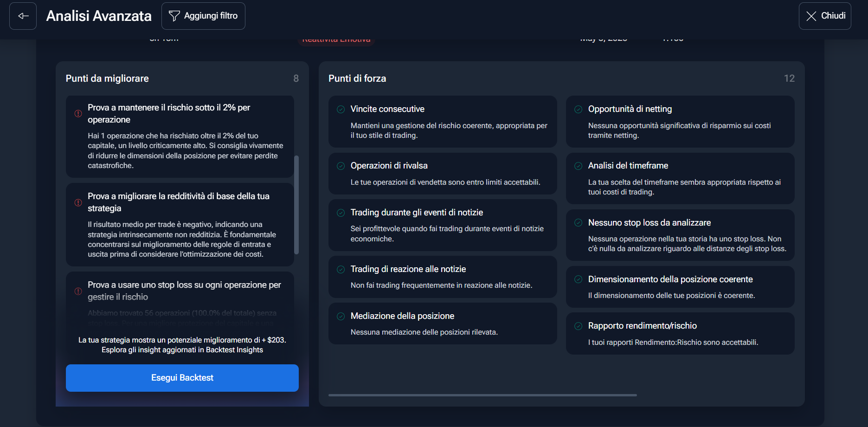This screenshot has height=427, width=868.
Task: Open the Aggiungi filtro filter button
Action: [x=203, y=16]
